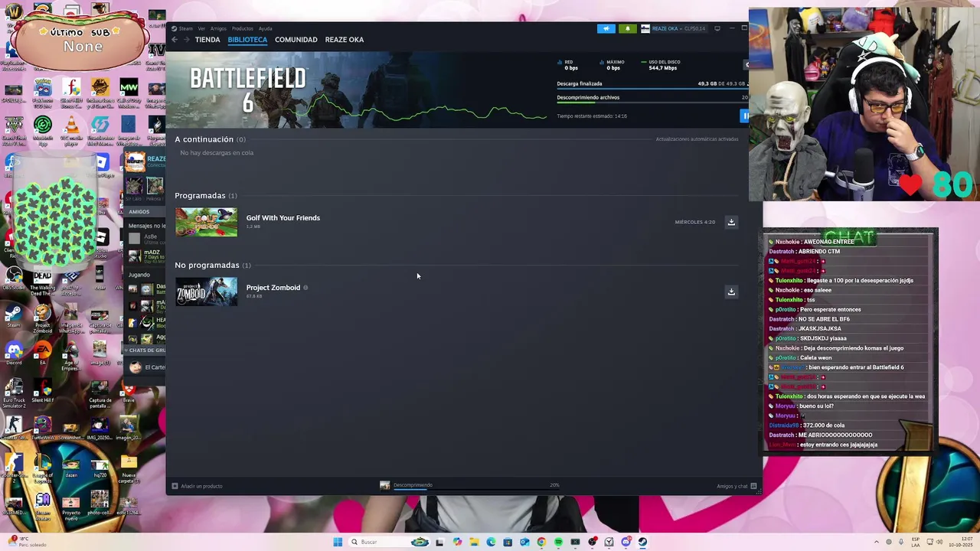The height and width of the screenshot is (551, 980).
Task: Click the Project Zomboid thumbnail
Action: tap(206, 292)
